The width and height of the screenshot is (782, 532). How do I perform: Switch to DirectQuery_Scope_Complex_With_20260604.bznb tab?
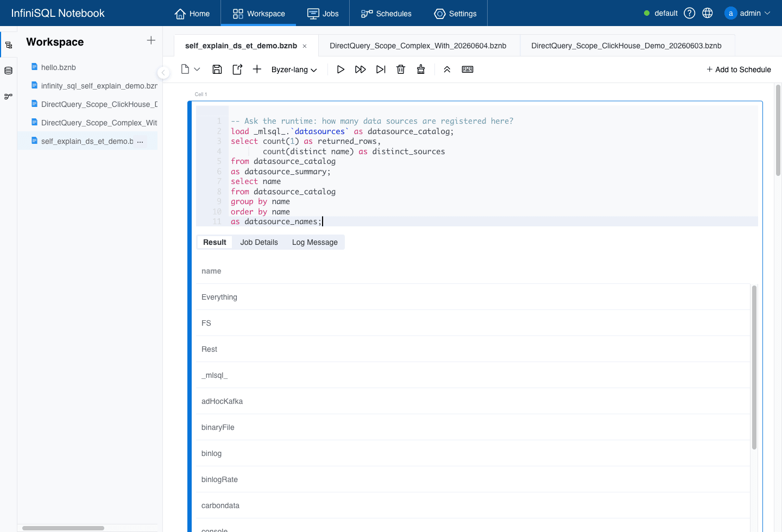click(418, 46)
